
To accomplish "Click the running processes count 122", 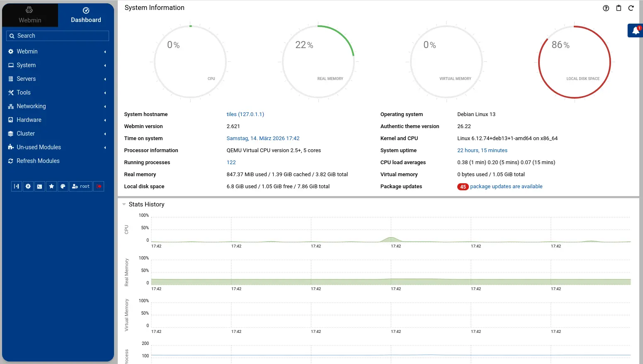I will pos(231,163).
